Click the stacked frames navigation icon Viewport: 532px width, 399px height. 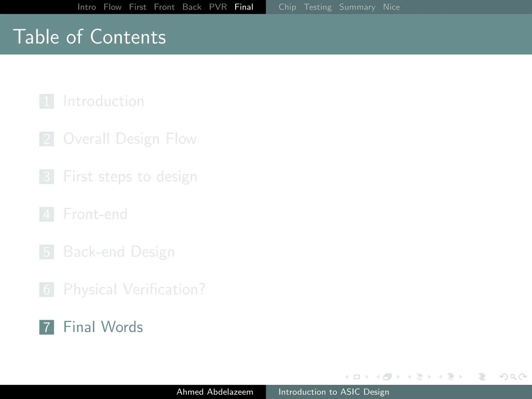coord(387,377)
